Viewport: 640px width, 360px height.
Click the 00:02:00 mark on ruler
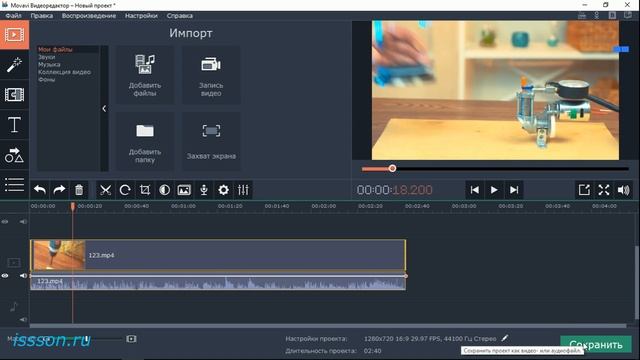(324, 206)
